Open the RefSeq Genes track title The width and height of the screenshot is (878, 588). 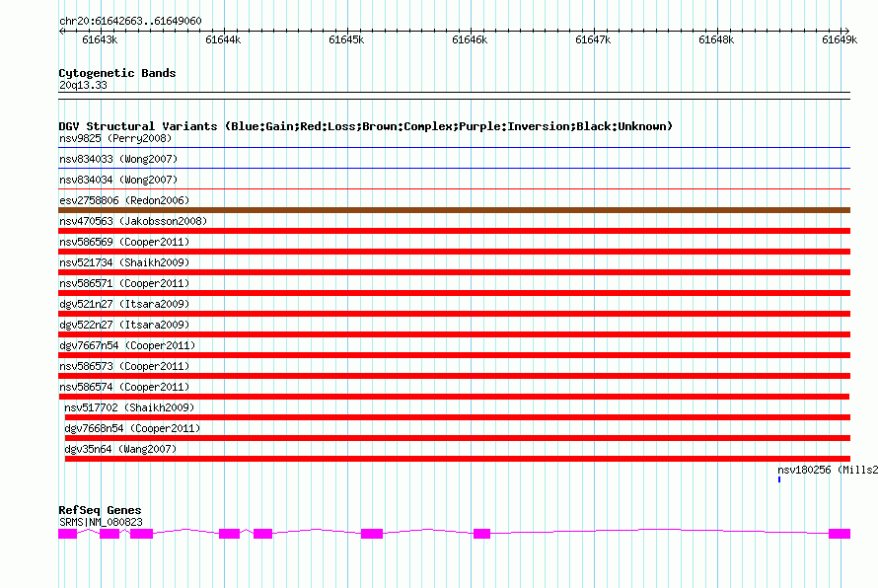click(100, 510)
